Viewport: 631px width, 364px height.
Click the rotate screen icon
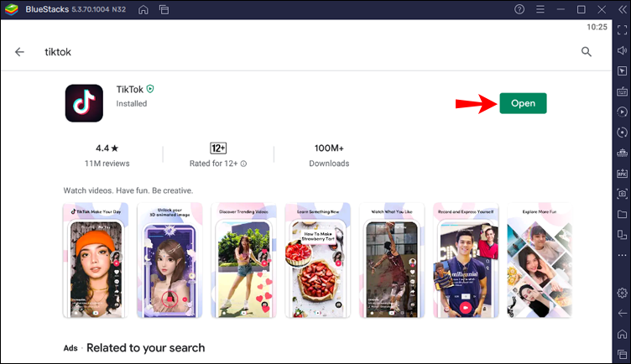(x=622, y=133)
